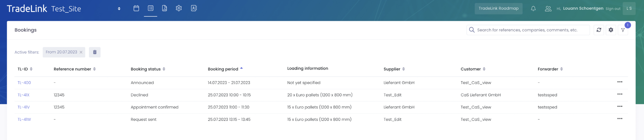This screenshot has height=140, width=644.
Task: Open actions menu for TL-41W row
Action: pyautogui.click(x=620, y=119)
